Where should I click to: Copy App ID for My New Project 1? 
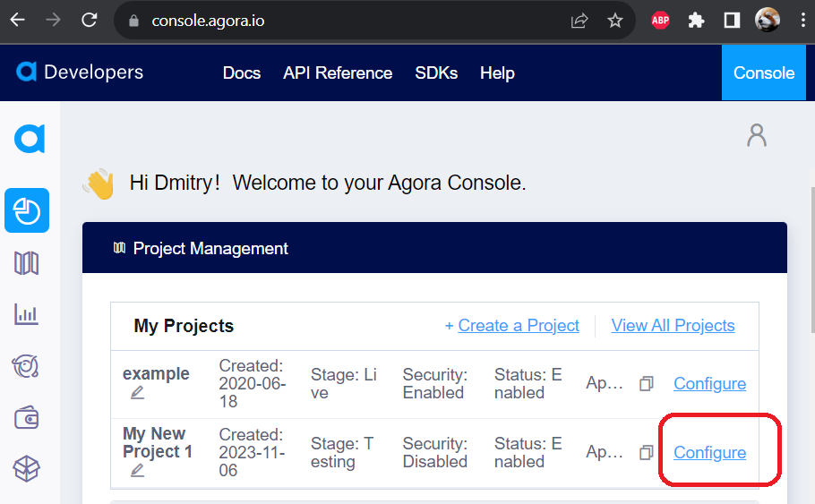pos(646,453)
